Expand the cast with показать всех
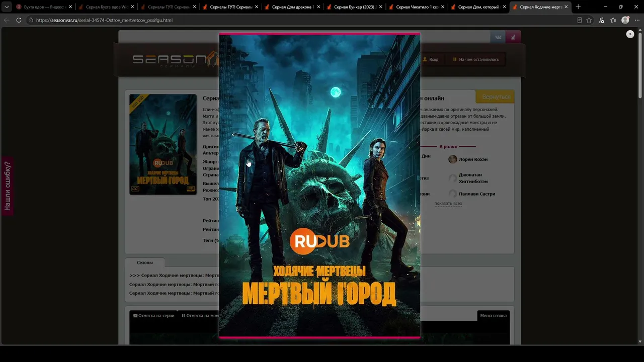The image size is (644, 362). click(x=448, y=203)
